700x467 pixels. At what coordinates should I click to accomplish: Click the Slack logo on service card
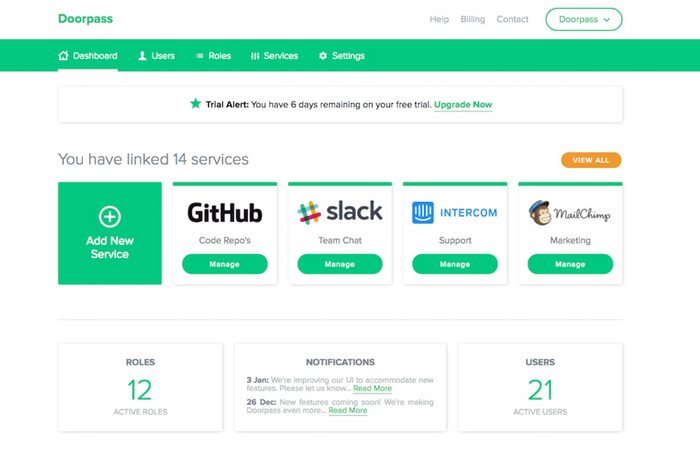pyautogui.click(x=339, y=211)
